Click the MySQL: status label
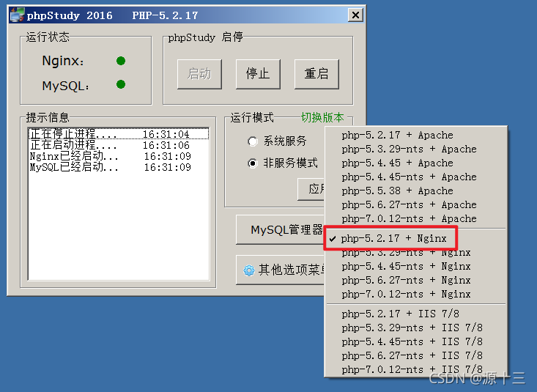537x392 pixels. point(65,86)
